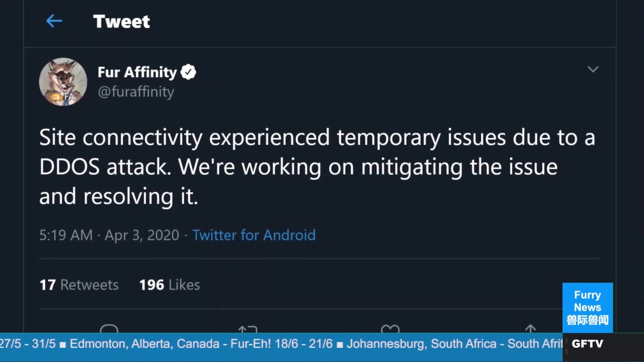644x362 pixels.
Task: Click the verified badge next to Fur Affinity
Action: pyautogui.click(x=188, y=72)
